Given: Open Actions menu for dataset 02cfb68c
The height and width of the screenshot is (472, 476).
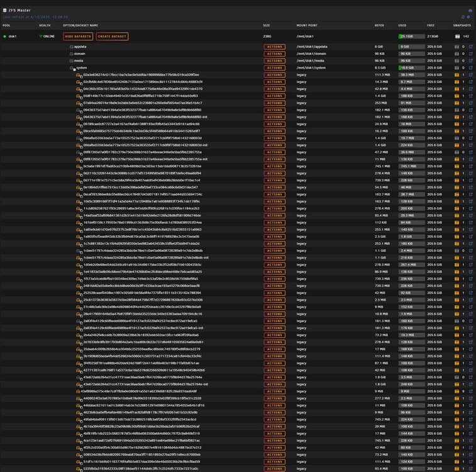Looking at the screenshot, I should click(274, 82).
